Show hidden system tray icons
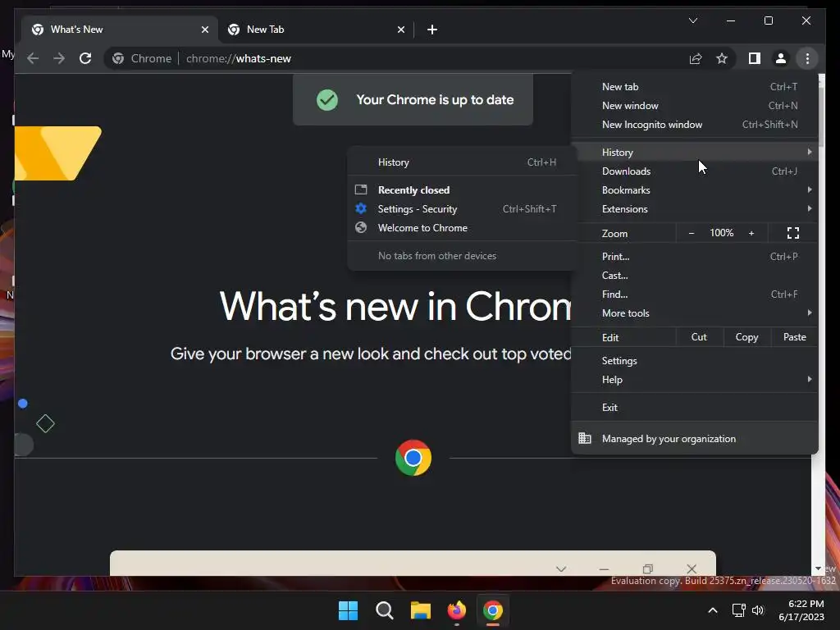The width and height of the screenshot is (840, 630). [x=713, y=610]
